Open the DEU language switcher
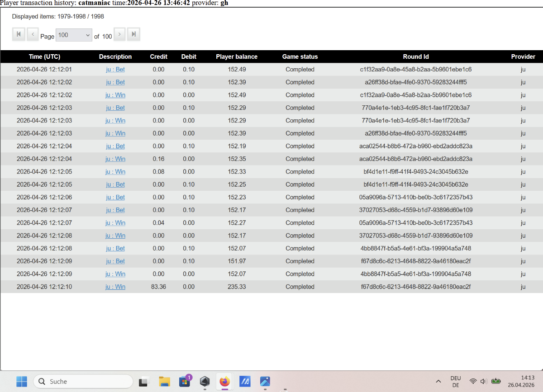Viewport: 543px width, 392px height. tap(455, 381)
